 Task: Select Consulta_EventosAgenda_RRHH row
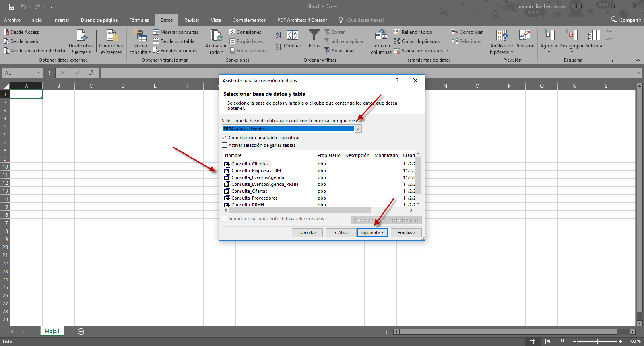pos(265,184)
